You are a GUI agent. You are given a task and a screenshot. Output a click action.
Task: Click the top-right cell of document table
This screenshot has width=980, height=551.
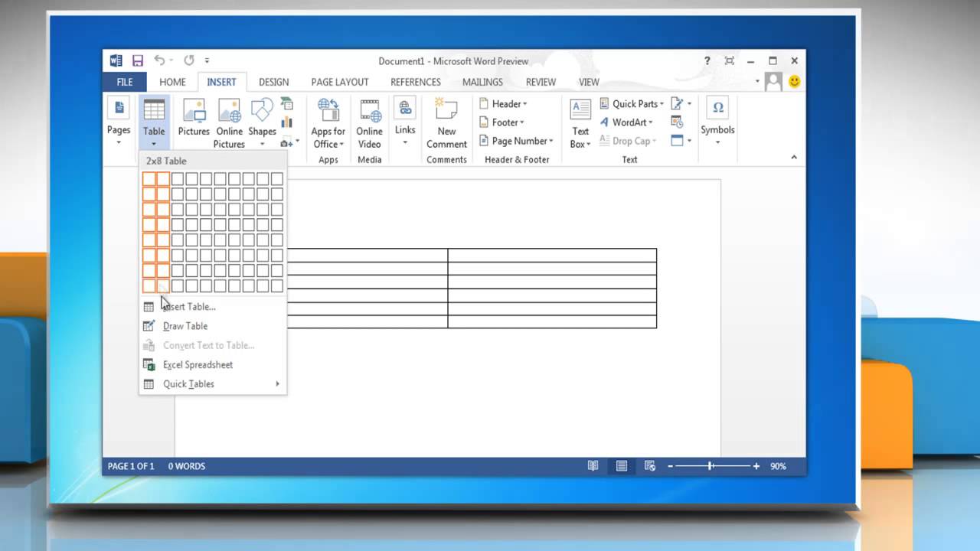[x=552, y=255]
